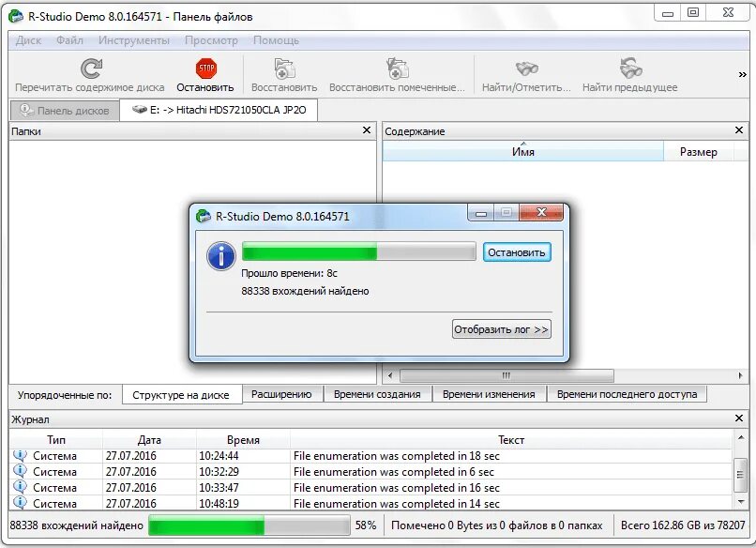Click the Текст column header in journal
The image size is (756, 548).
click(511, 439)
